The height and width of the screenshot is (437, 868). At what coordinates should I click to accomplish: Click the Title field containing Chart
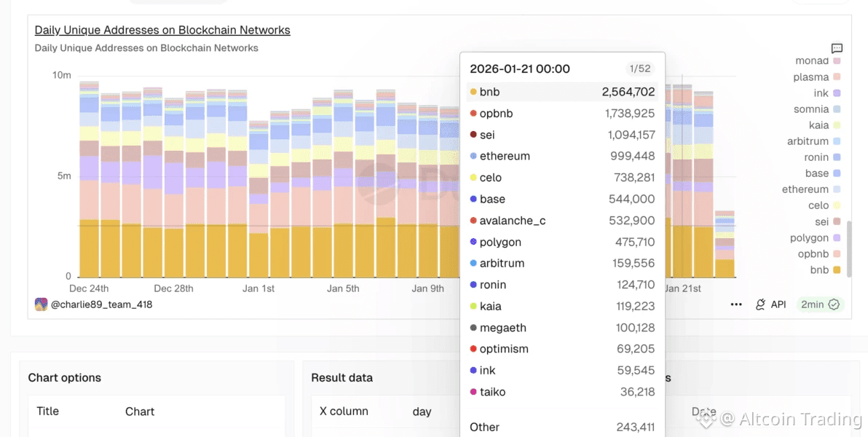pyautogui.click(x=140, y=412)
